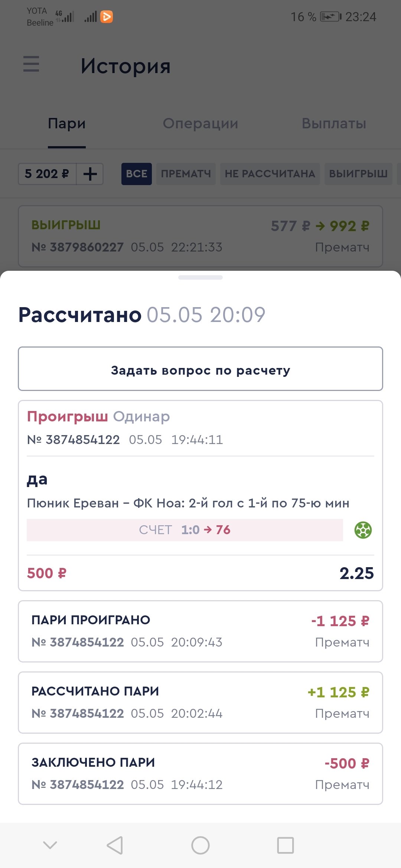Tap the bottom sheet drag handle

200,277
